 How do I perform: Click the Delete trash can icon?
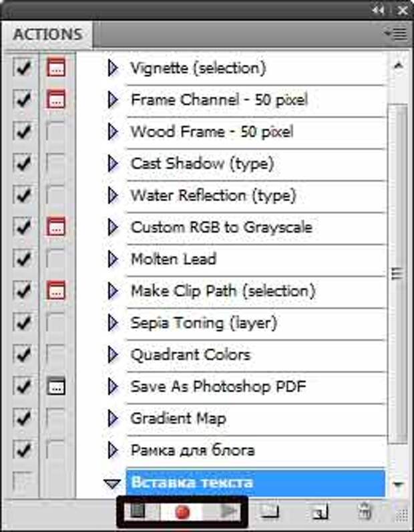[x=365, y=512]
